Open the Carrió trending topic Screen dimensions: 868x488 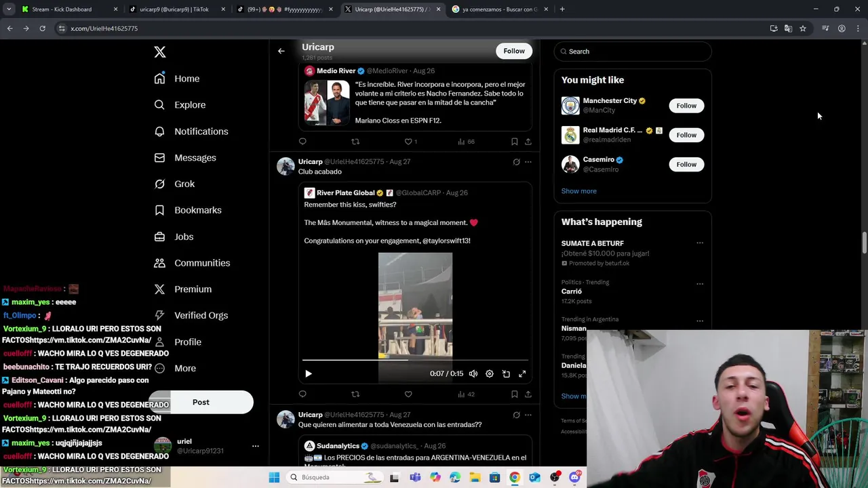point(572,291)
